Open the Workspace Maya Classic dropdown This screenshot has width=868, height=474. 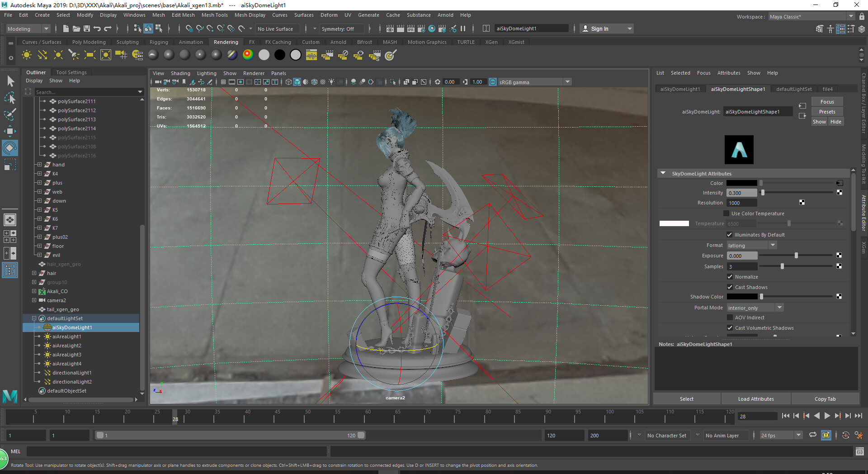pyautogui.click(x=812, y=17)
